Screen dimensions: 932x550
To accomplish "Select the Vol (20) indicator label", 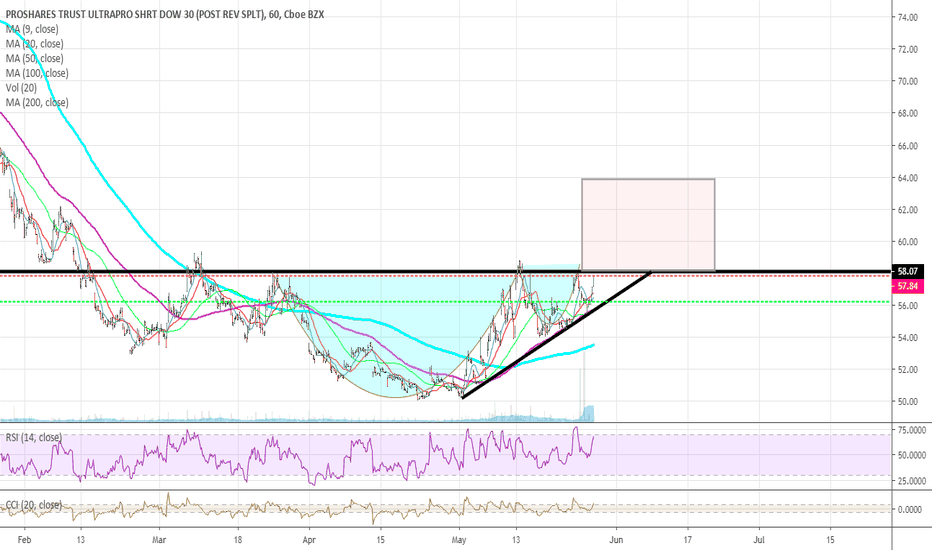I will [x=21, y=88].
